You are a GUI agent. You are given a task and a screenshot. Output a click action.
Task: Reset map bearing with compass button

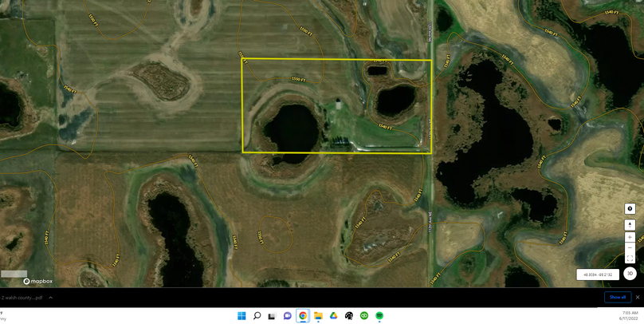pos(630,225)
